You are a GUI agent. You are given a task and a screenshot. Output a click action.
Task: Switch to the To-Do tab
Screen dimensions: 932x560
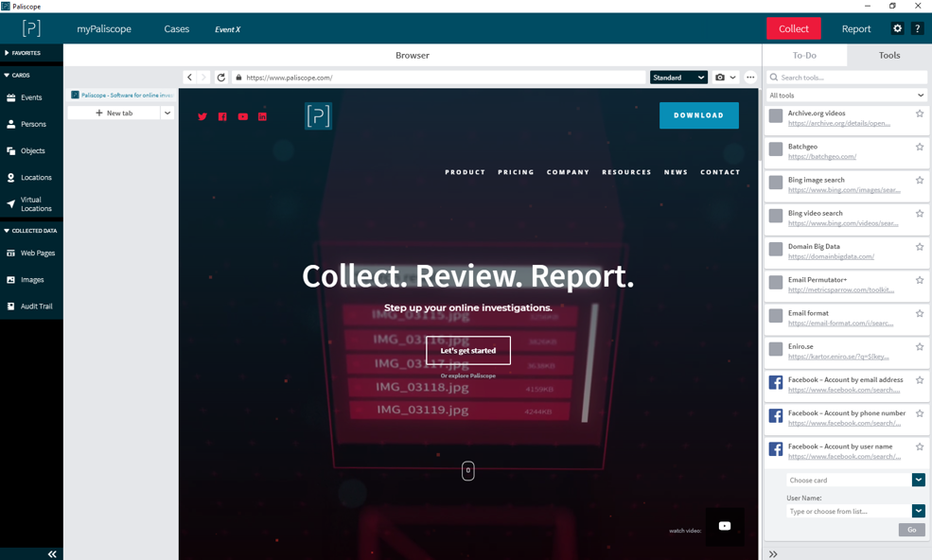tap(804, 56)
